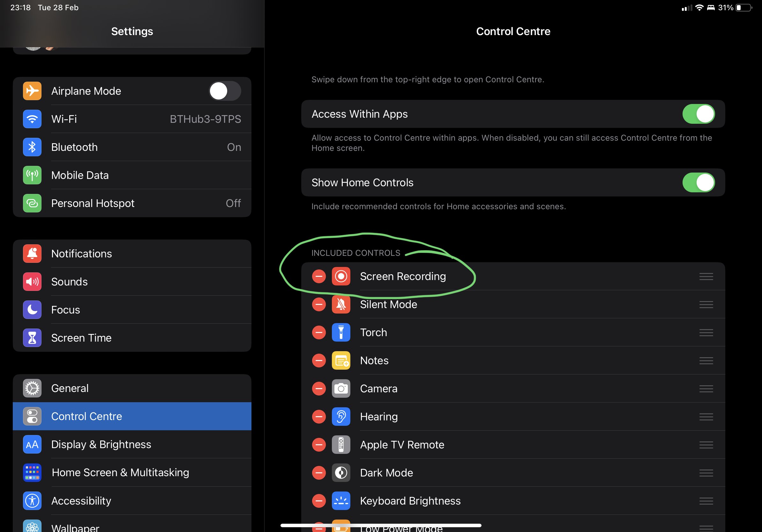This screenshot has width=762, height=532.
Task: Tap the Notes control icon
Action: pos(341,360)
